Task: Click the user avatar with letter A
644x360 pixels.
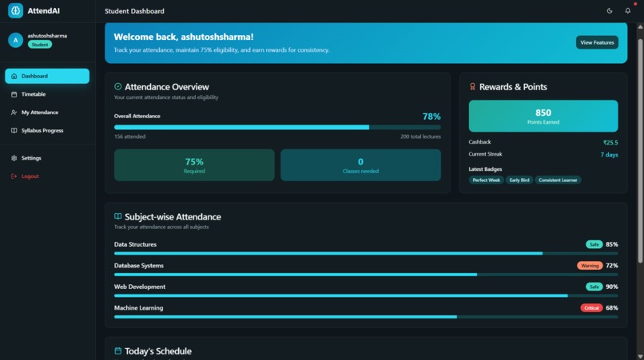Action: click(x=16, y=40)
